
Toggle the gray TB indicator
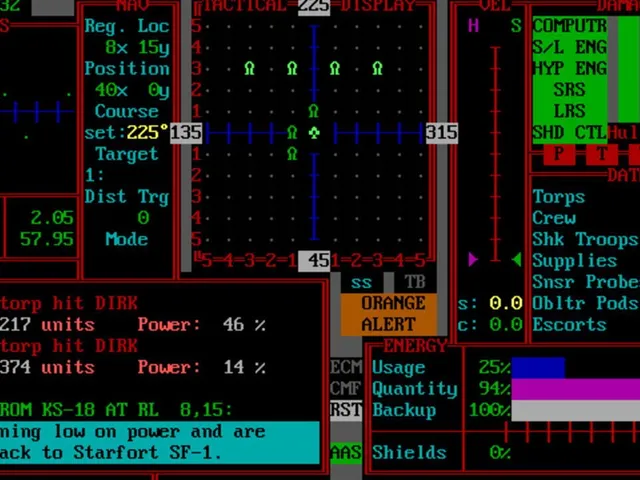(x=416, y=282)
